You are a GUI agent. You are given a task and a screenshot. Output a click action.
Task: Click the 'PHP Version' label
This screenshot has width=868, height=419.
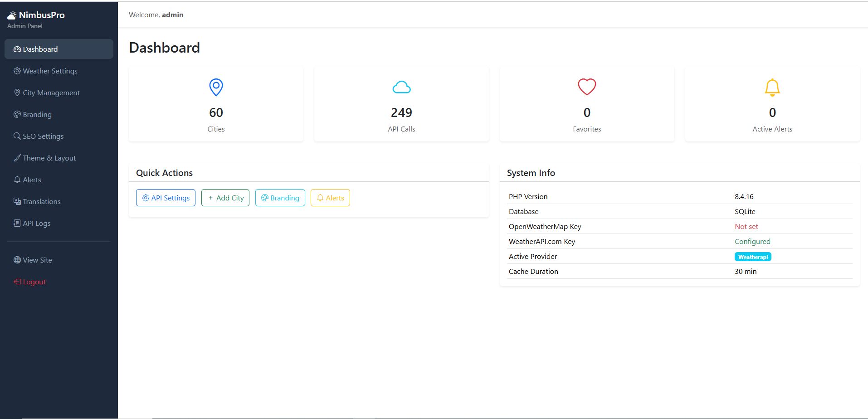point(528,196)
